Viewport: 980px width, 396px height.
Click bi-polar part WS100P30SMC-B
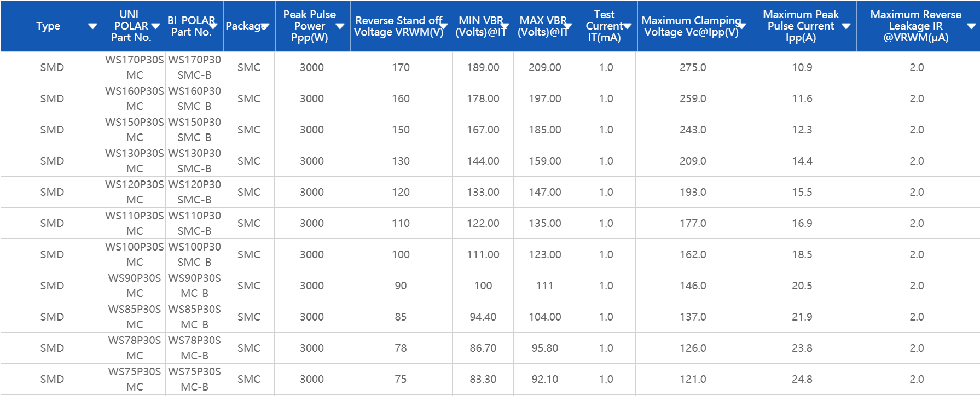coord(194,254)
